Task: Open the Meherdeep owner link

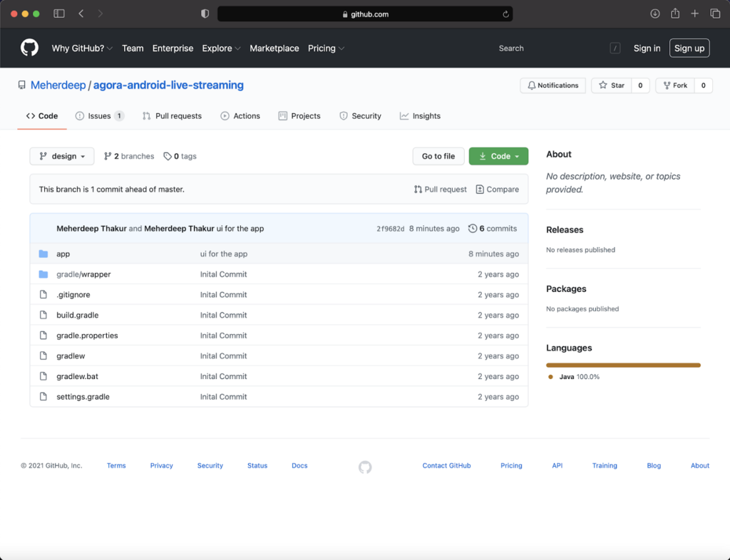Action: tap(58, 85)
